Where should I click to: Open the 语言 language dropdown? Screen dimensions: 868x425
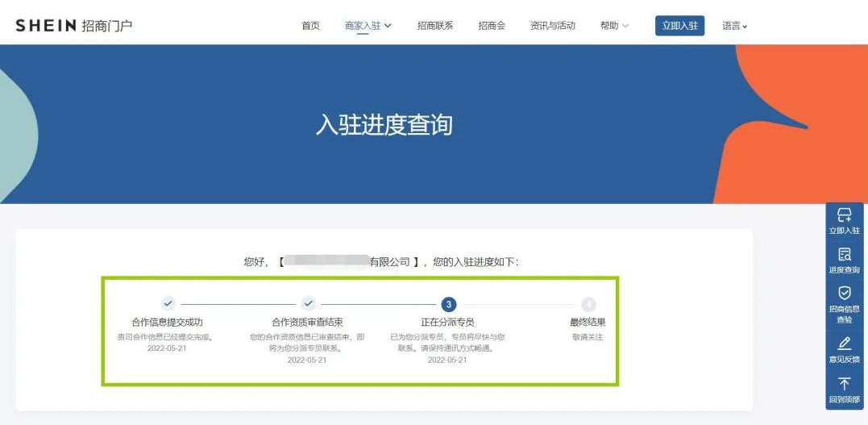[x=734, y=26]
